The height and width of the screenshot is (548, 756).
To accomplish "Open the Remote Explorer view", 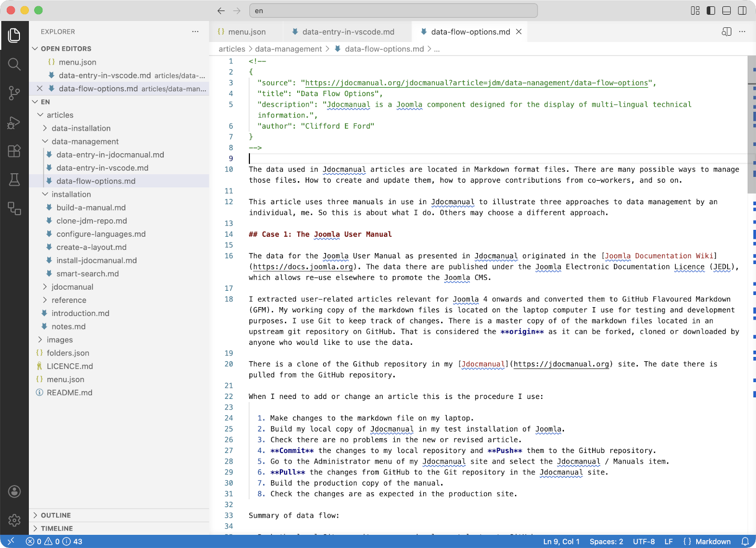I will [14, 208].
